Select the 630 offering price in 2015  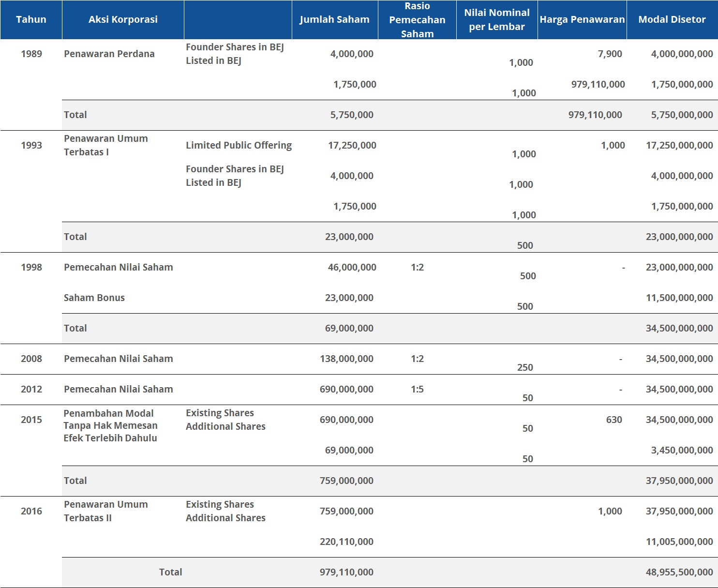pos(614,420)
